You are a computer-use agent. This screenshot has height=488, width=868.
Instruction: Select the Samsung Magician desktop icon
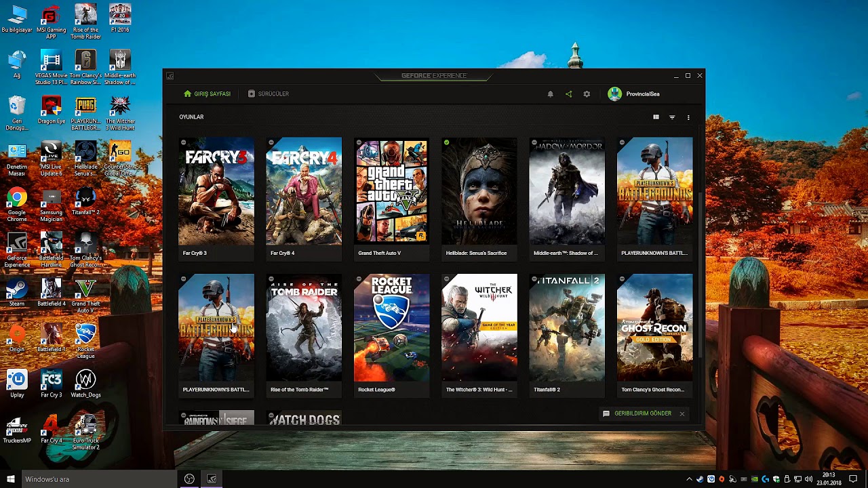(51, 205)
